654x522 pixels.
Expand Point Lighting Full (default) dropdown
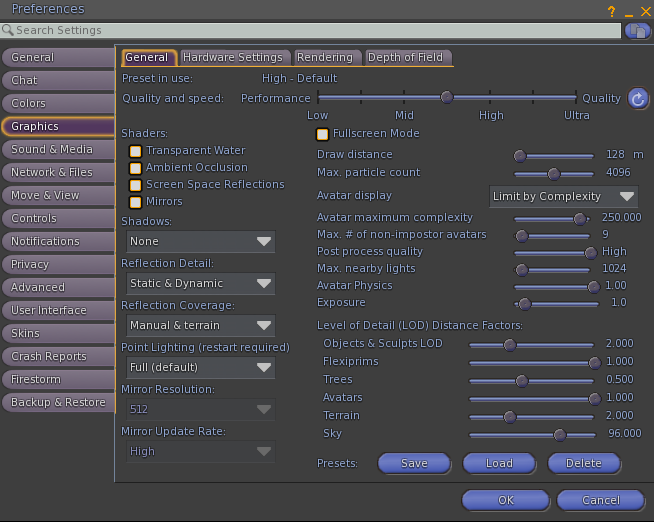(201, 367)
